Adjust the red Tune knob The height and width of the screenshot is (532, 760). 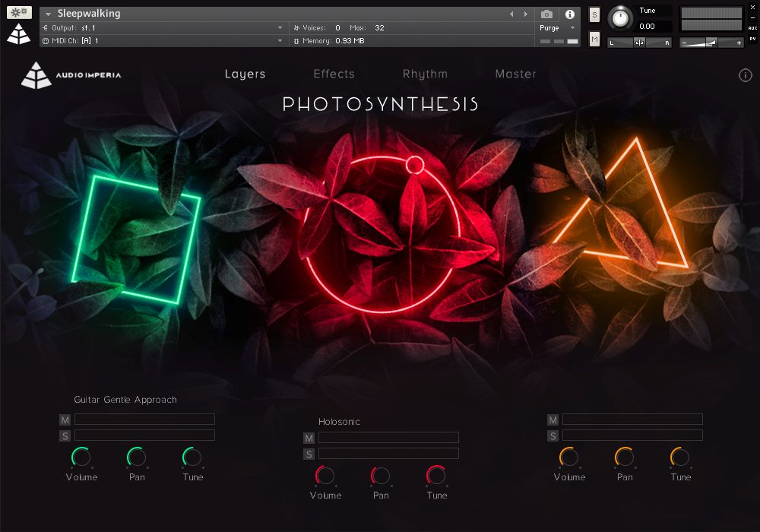pyautogui.click(x=436, y=475)
